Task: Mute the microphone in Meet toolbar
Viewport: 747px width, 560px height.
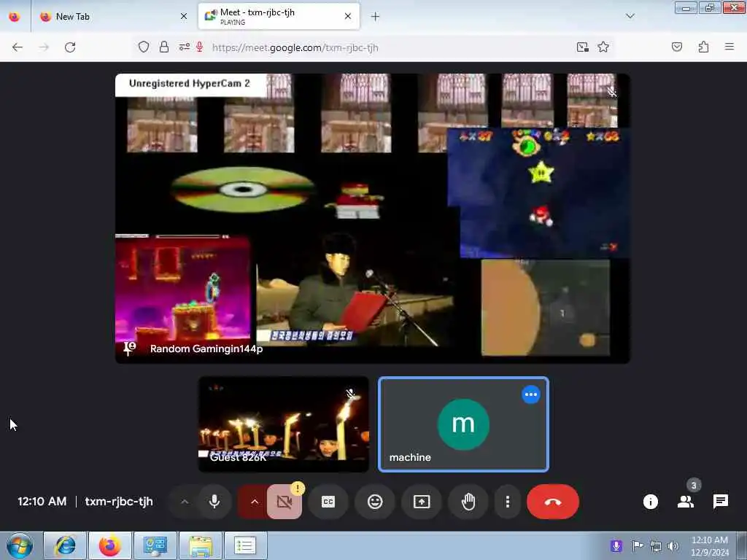Action: click(214, 502)
